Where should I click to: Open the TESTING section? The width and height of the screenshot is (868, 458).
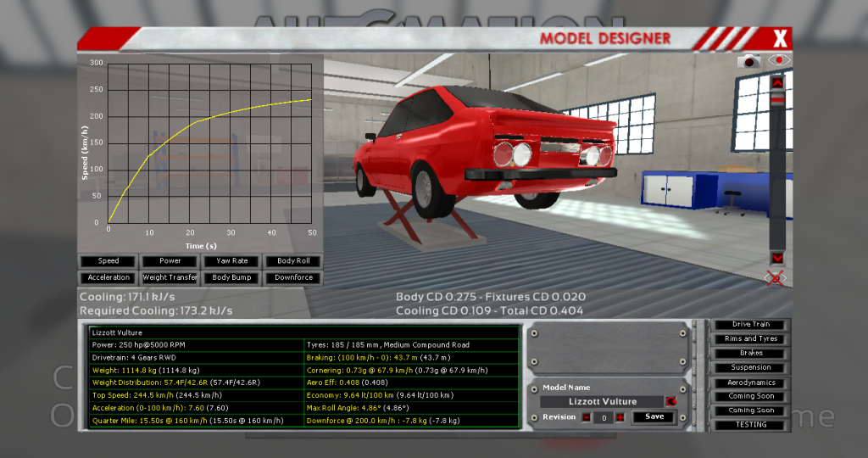pyautogui.click(x=751, y=425)
